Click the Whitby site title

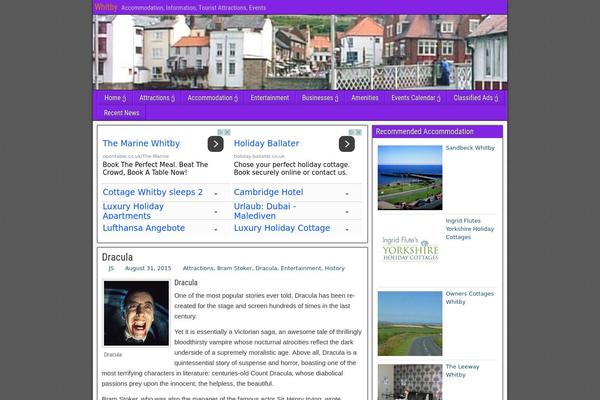[x=106, y=7]
